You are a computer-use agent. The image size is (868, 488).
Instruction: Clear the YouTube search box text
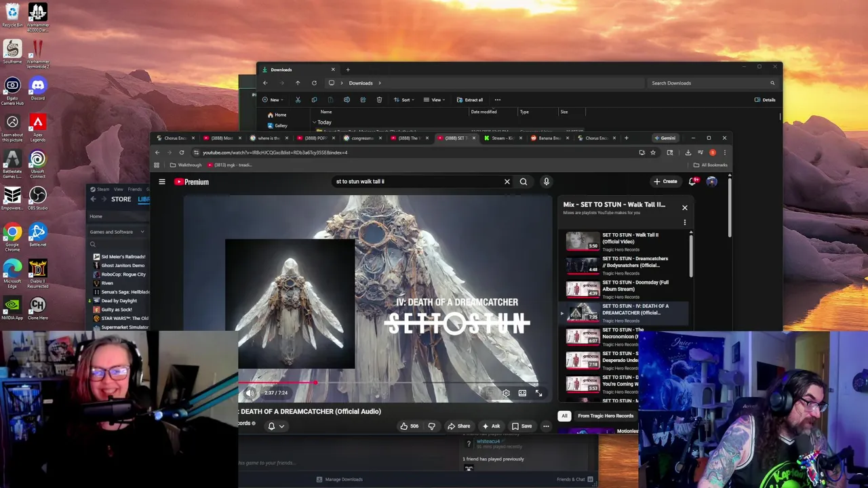tap(507, 182)
